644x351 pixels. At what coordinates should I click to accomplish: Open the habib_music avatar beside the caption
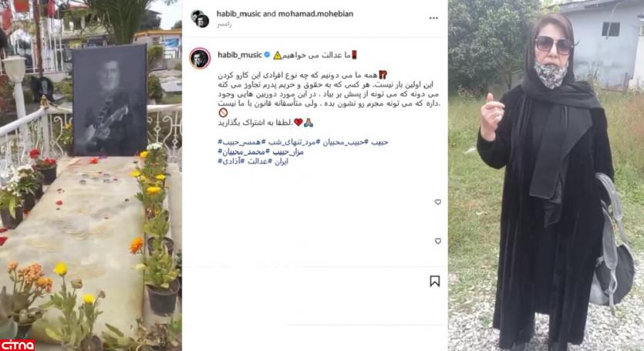pyautogui.click(x=200, y=58)
